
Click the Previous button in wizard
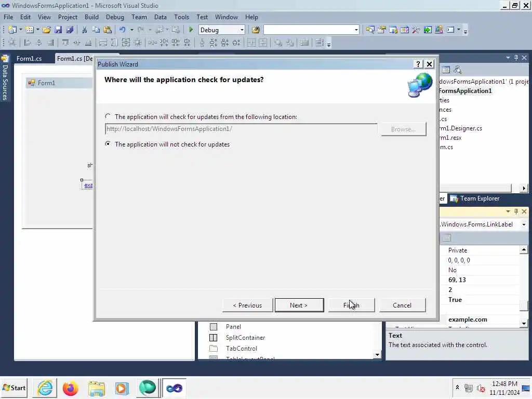click(247, 305)
